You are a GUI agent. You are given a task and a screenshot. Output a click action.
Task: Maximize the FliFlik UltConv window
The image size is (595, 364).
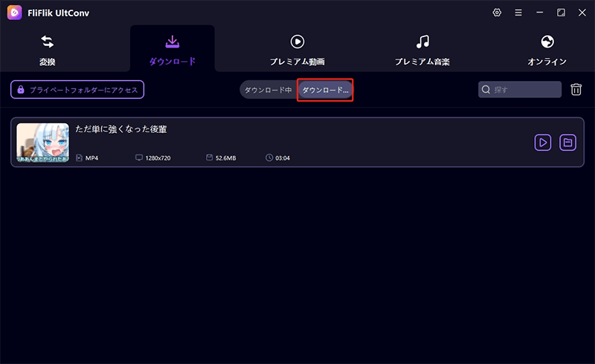pyautogui.click(x=561, y=13)
